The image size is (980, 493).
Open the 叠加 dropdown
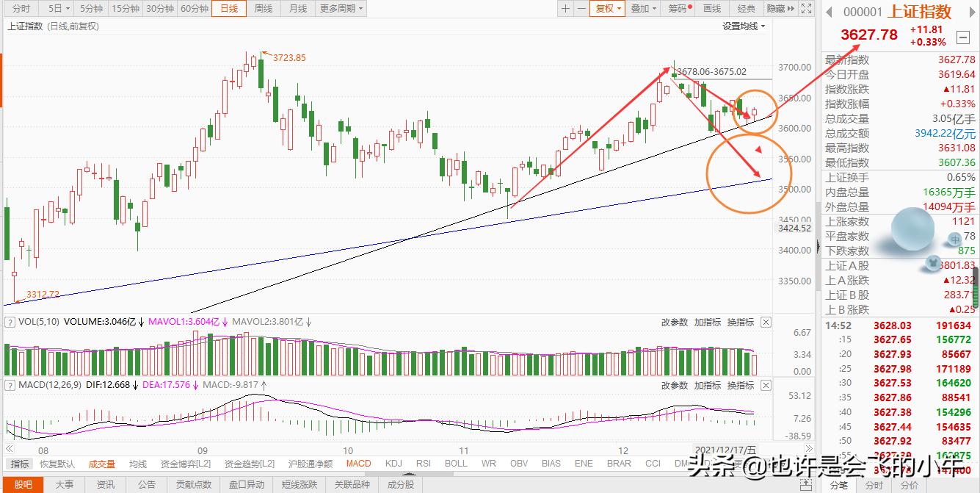coord(644,9)
